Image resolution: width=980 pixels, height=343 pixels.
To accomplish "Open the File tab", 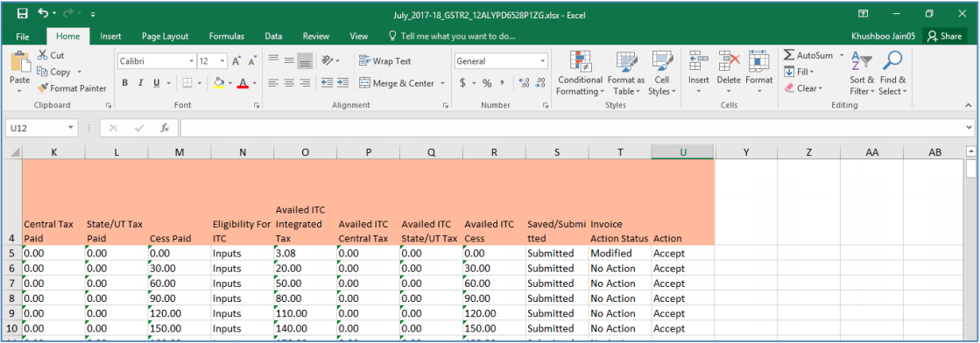I will 22,36.
